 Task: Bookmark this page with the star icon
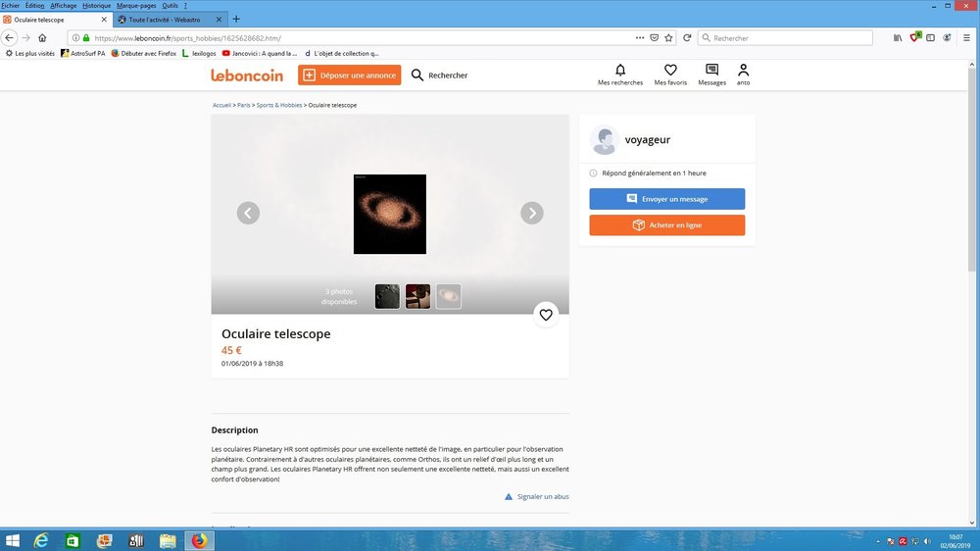tap(668, 38)
